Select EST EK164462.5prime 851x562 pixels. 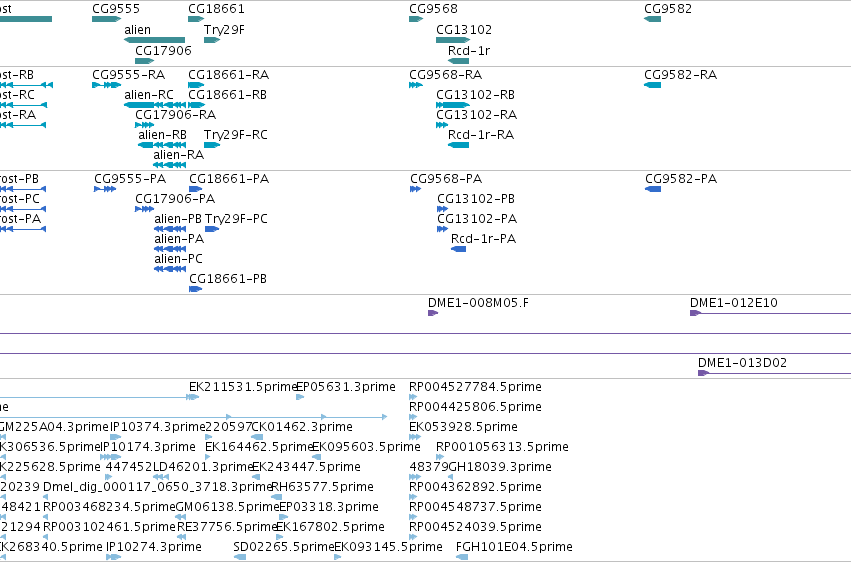259,447
